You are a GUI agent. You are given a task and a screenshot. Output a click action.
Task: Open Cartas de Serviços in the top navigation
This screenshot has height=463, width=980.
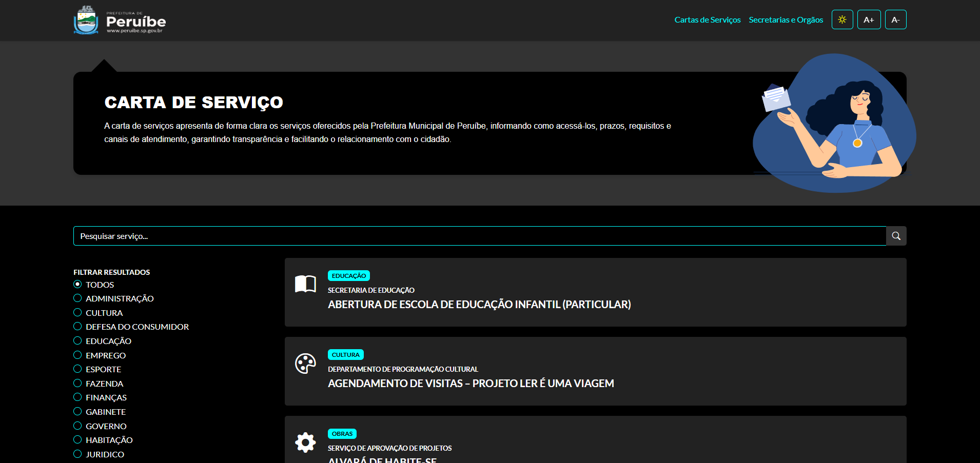click(x=707, y=19)
